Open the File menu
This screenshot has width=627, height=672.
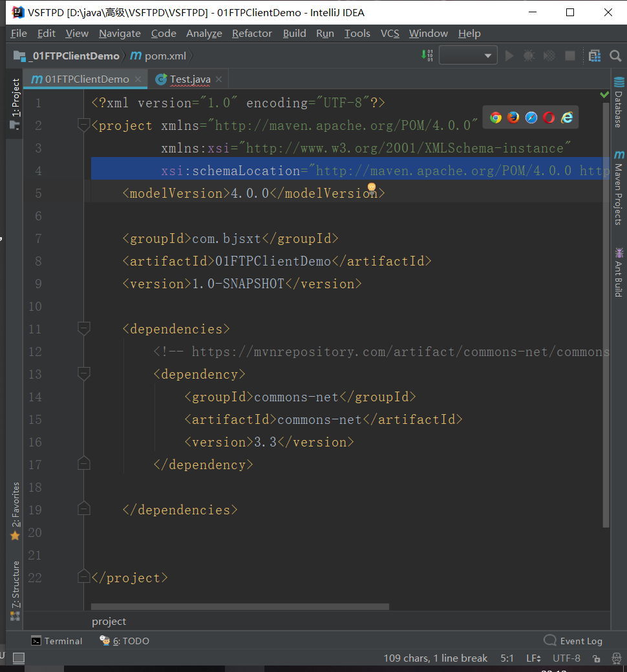coord(19,34)
